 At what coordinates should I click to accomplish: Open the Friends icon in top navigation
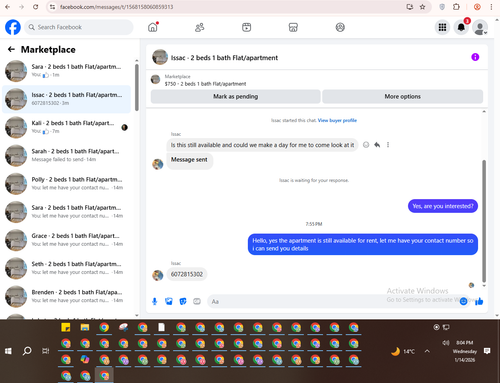click(x=199, y=27)
